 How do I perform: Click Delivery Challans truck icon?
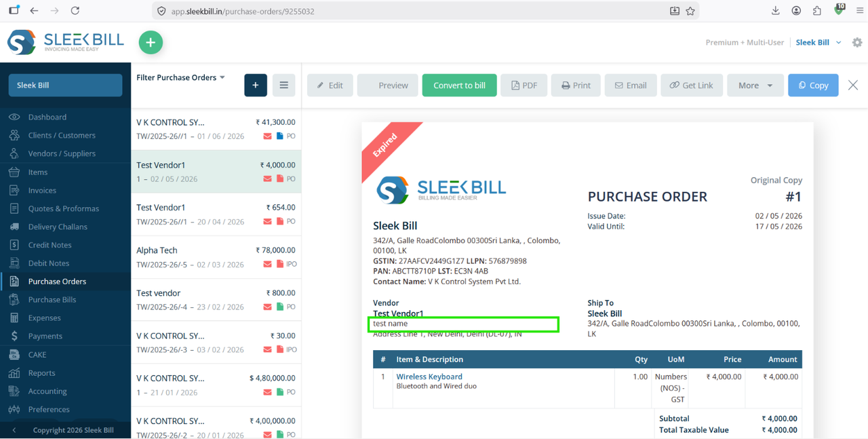point(14,227)
